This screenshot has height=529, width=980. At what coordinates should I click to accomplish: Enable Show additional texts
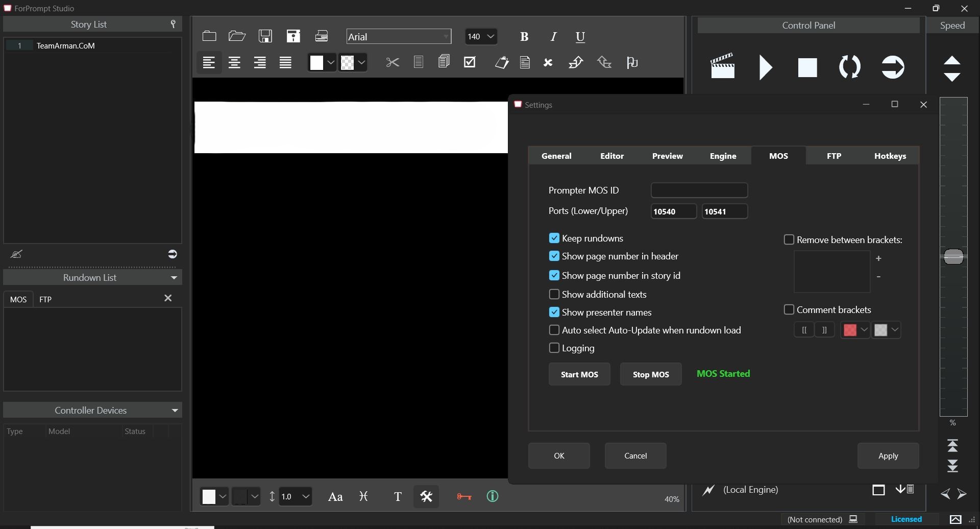click(554, 295)
